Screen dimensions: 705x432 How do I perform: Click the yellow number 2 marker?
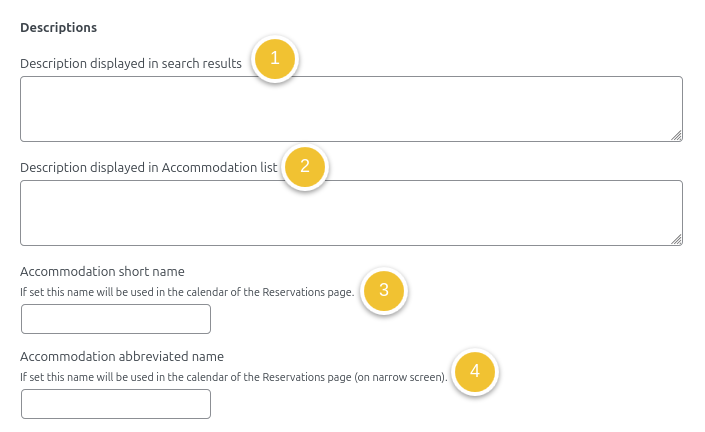pos(305,166)
